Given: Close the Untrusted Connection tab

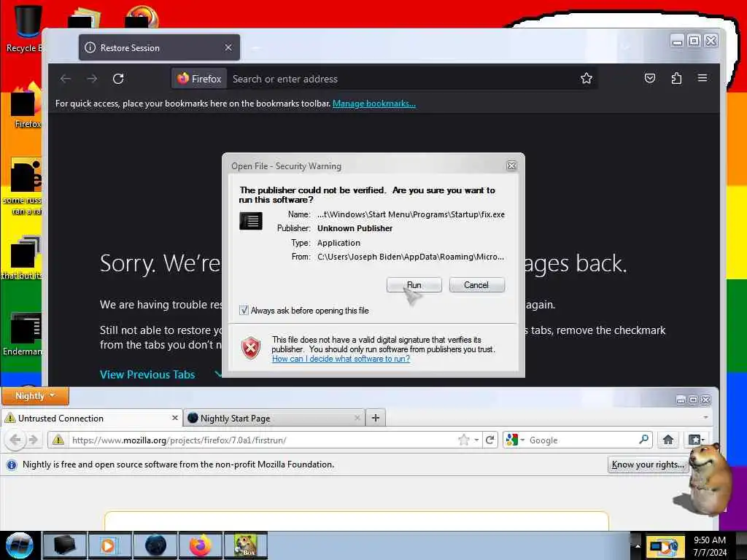Looking at the screenshot, I should [x=174, y=418].
